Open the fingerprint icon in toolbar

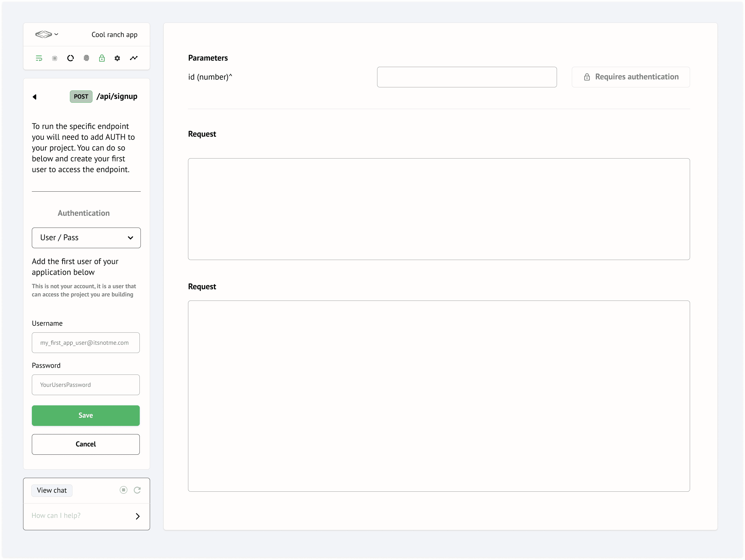[86, 58]
